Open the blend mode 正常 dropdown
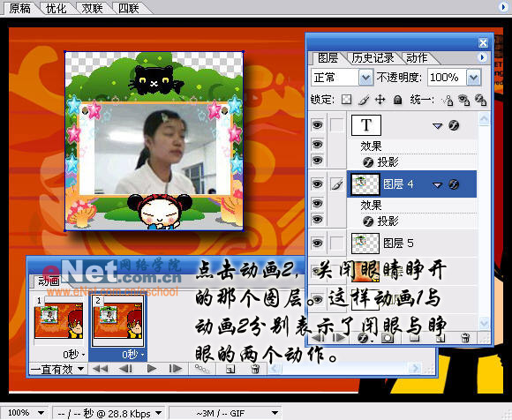 click(x=365, y=78)
